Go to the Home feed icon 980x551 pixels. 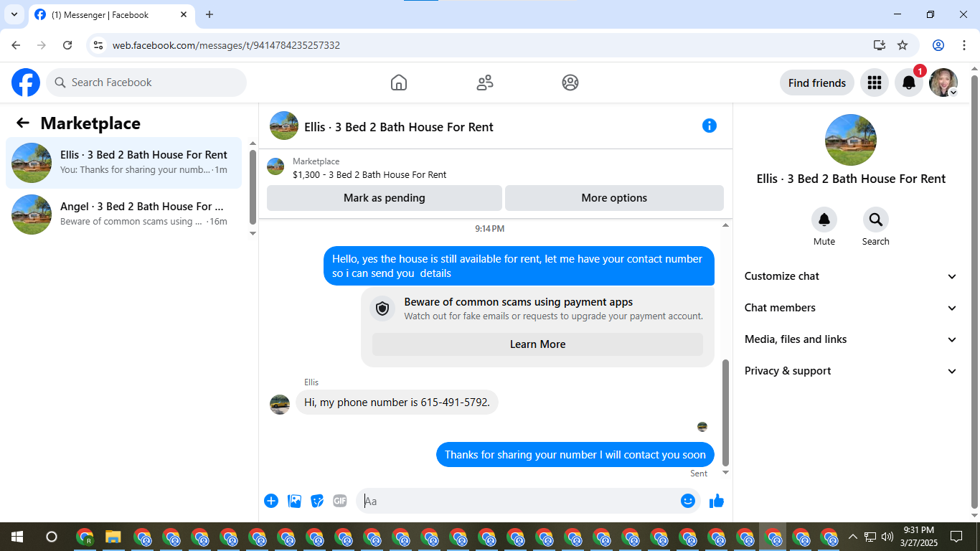pyautogui.click(x=399, y=83)
